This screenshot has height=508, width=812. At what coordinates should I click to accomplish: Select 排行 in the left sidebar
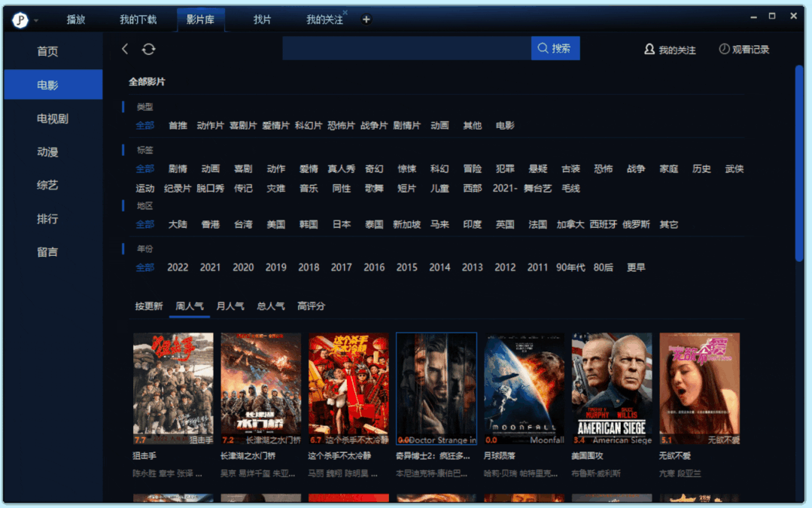point(47,219)
